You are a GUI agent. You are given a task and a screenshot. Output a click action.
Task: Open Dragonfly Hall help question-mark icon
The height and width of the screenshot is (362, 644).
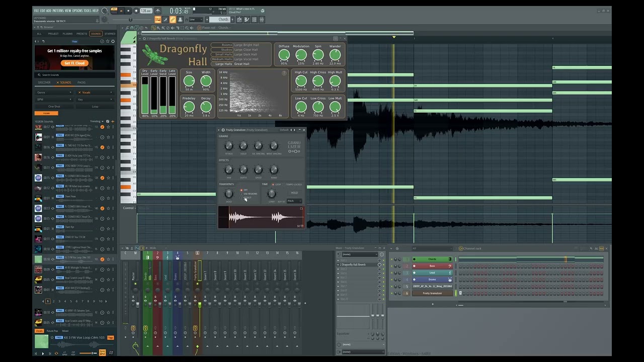(284, 73)
